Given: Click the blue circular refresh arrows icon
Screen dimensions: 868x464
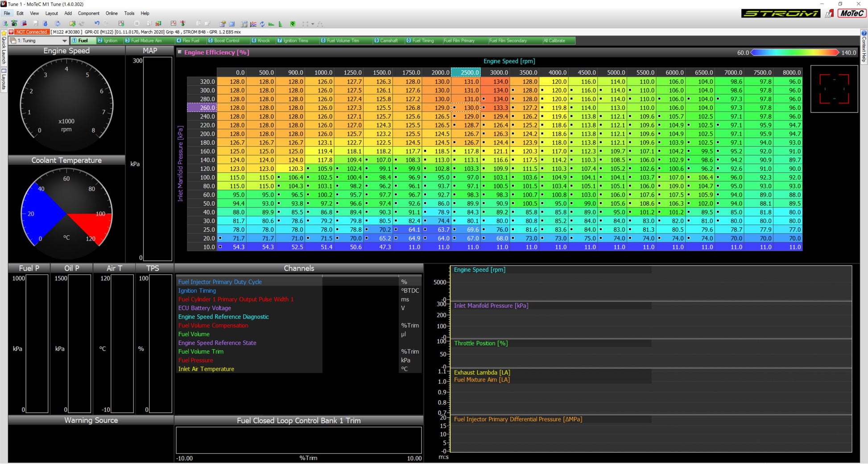Looking at the screenshot, I should point(262,24).
